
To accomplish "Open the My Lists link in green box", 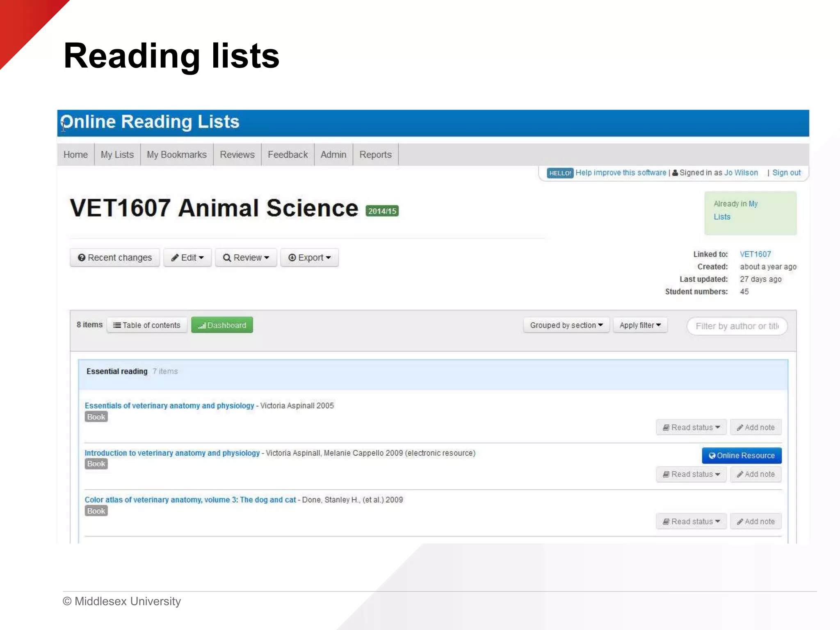I will coord(736,210).
